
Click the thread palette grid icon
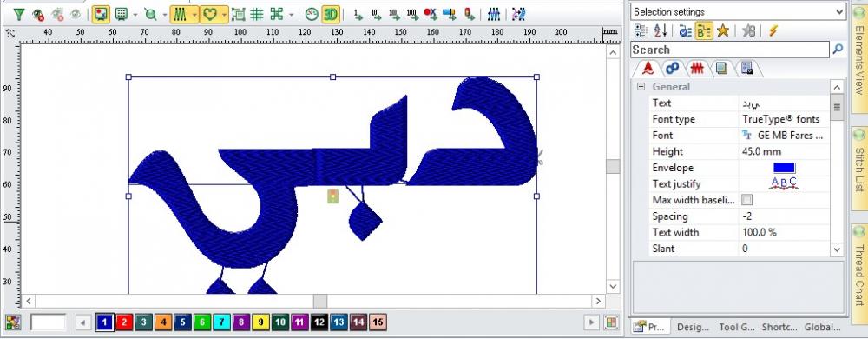coord(611,322)
